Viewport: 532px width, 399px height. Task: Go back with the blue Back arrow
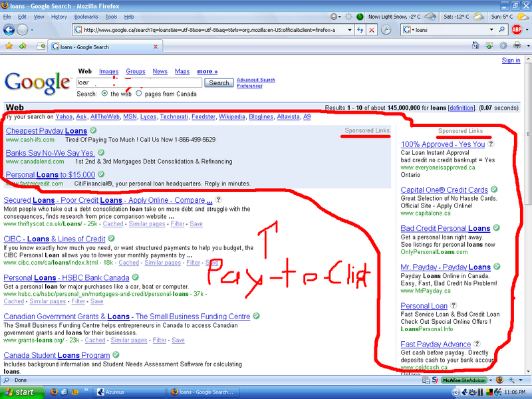(x=9, y=30)
